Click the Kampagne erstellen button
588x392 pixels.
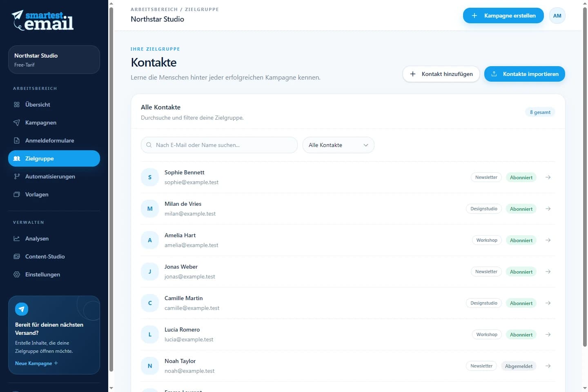tap(503, 16)
